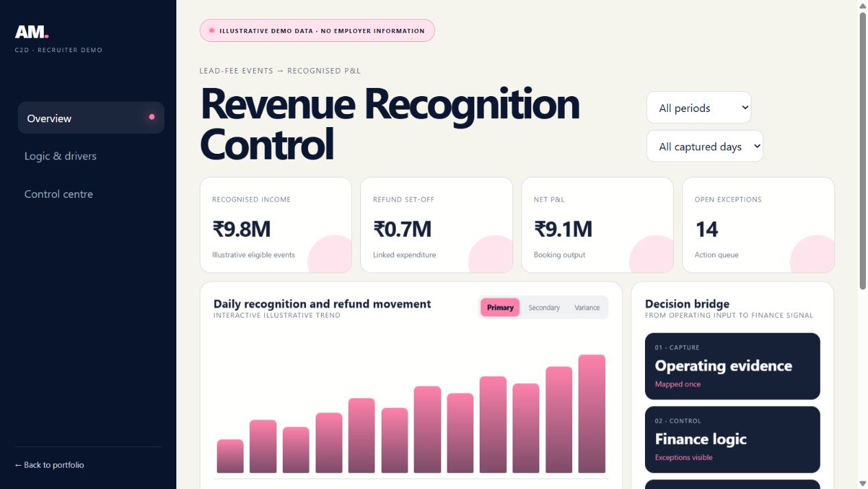The height and width of the screenshot is (489, 868).
Task: Click the Action queue caption
Action: [x=716, y=255]
